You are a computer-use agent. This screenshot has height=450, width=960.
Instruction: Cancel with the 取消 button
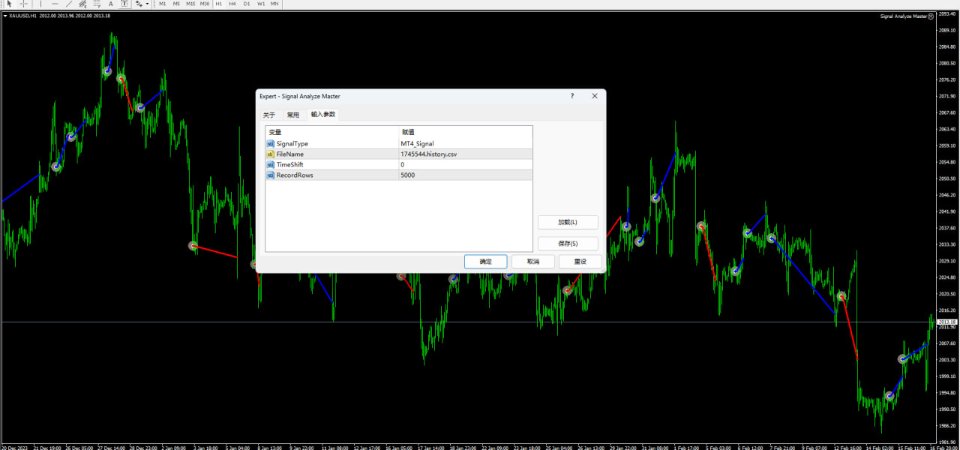(533, 261)
